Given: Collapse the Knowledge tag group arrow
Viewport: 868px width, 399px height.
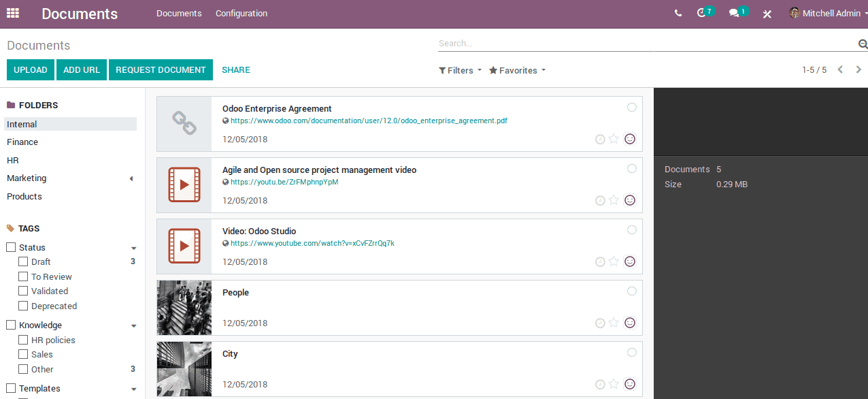Looking at the screenshot, I should click(133, 326).
